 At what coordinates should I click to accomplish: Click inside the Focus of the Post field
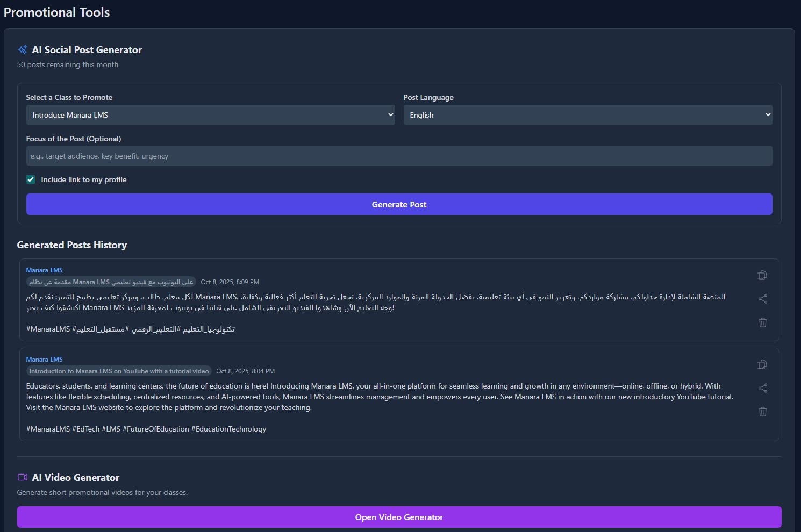click(399, 156)
